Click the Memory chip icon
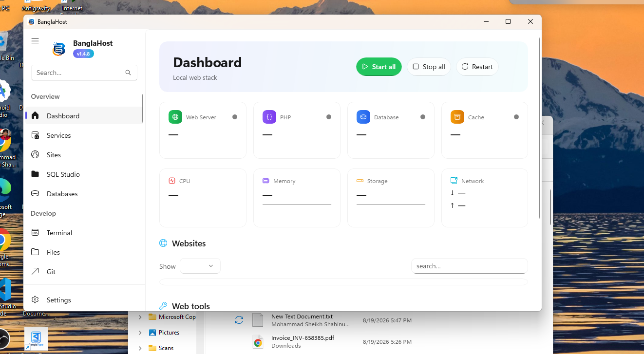This screenshot has width=644, height=354. pyautogui.click(x=266, y=181)
